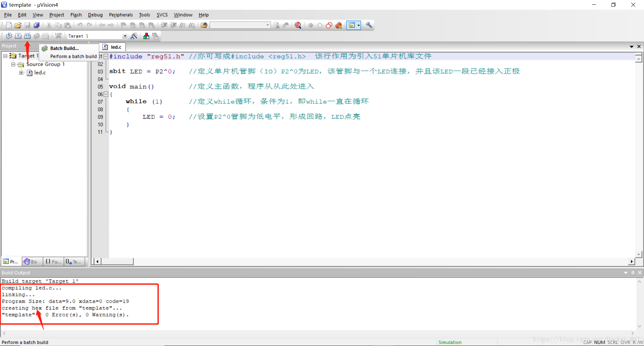Image resolution: width=644 pixels, height=346 pixels.
Task: Open the Flash menu
Action: 76,15
